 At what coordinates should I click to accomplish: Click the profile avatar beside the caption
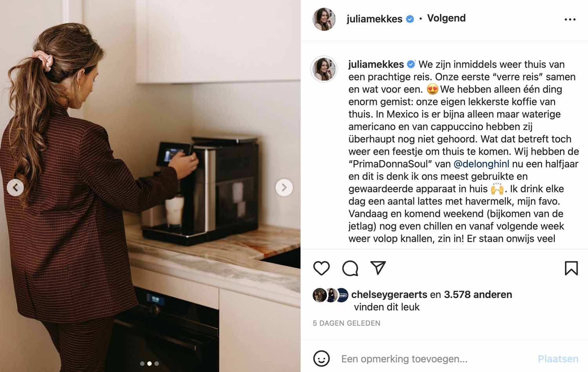click(324, 69)
